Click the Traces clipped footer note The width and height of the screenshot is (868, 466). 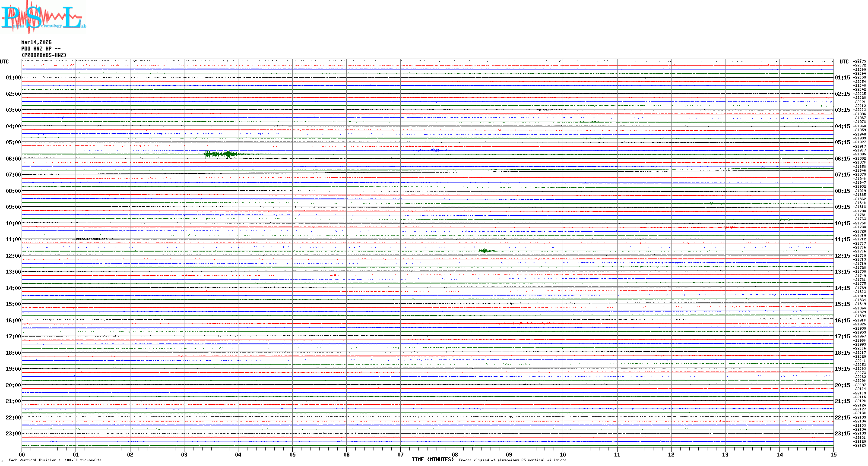point(512,460)
